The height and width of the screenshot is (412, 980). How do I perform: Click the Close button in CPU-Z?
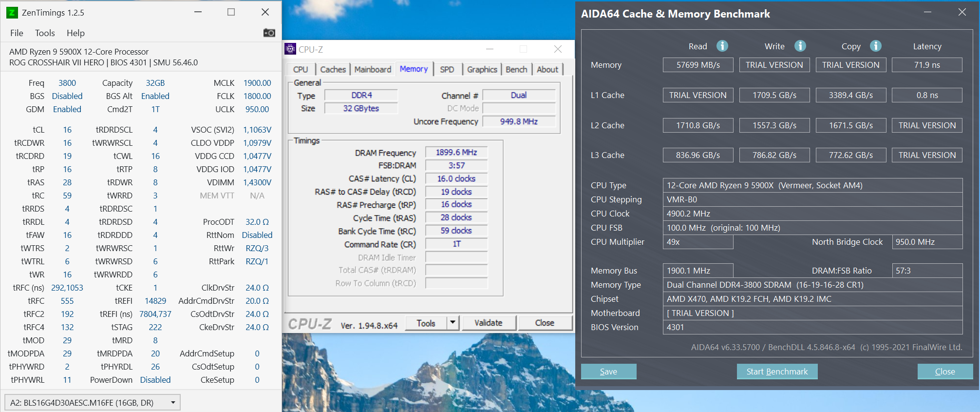pyautogui.click(x=545, y=323)
